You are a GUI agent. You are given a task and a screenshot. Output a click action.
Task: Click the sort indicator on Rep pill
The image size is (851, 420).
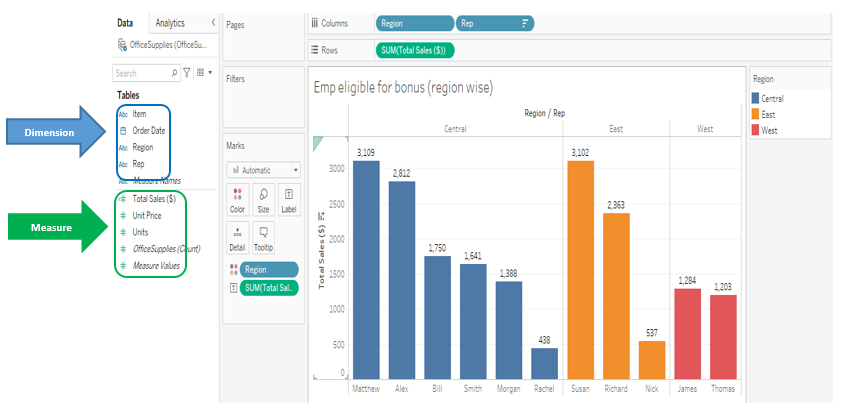[x=525, y=23]
